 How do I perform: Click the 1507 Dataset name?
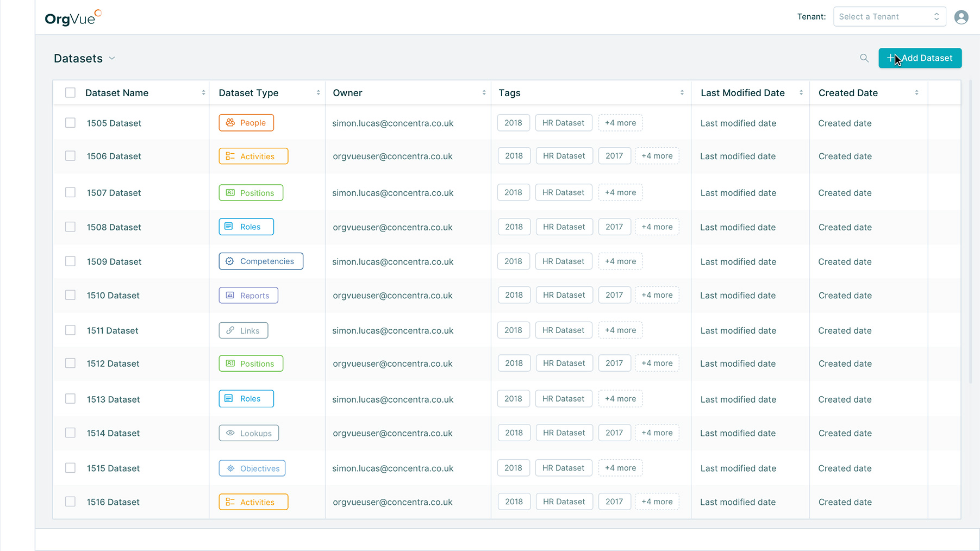click(x=114, y=193)
